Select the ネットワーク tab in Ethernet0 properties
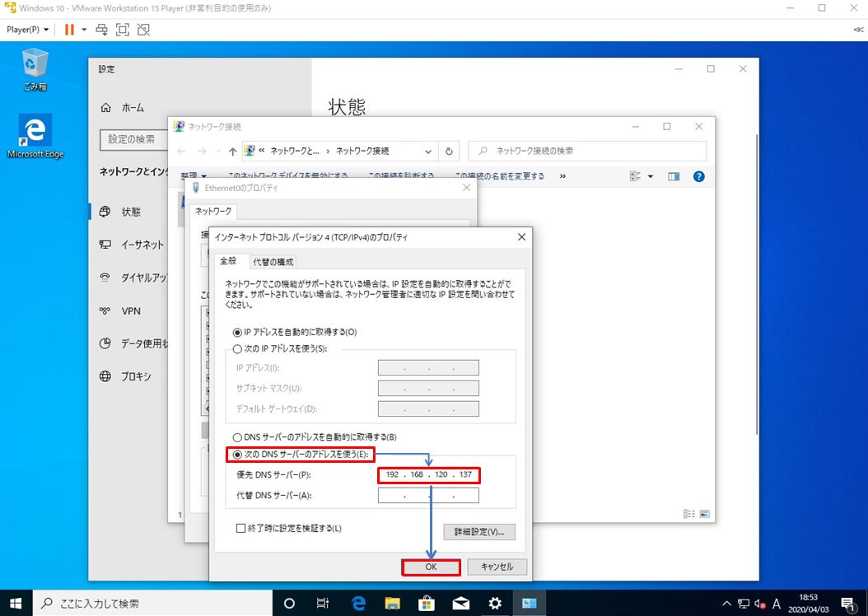 point(213,211)
